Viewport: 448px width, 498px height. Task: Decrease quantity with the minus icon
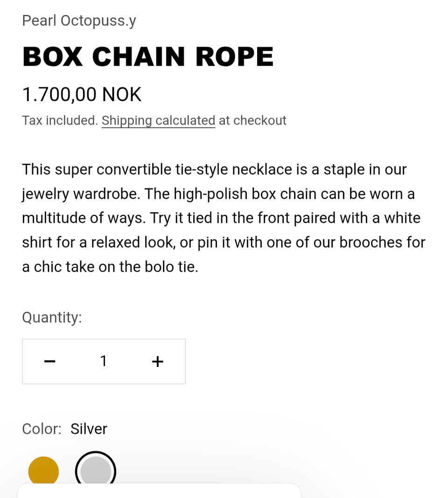50,361
